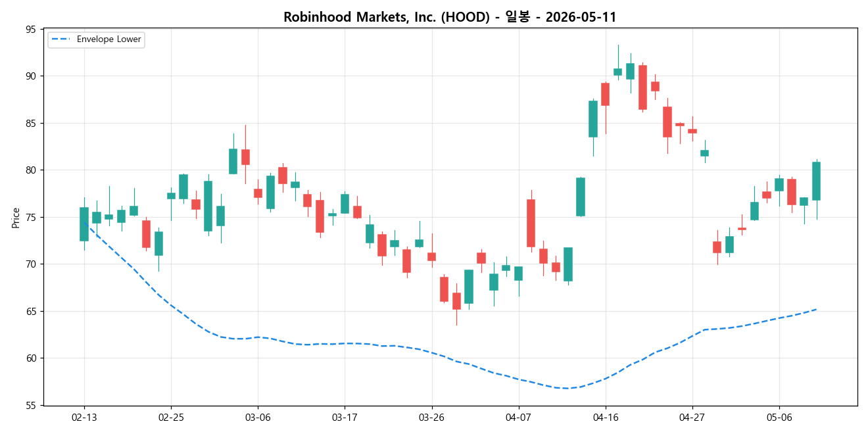Click the 55 price axis tick label
The image size is (868, 434).
32,405
